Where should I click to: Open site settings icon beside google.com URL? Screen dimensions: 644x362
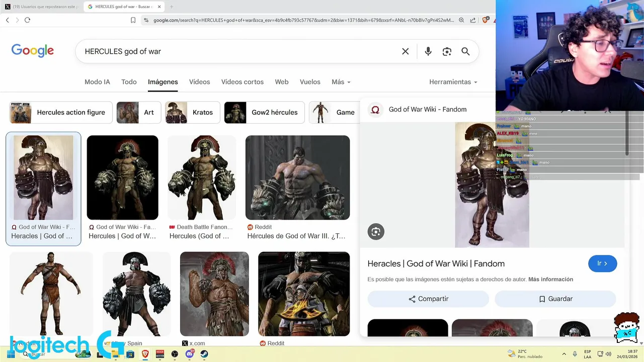click(146, 20)
